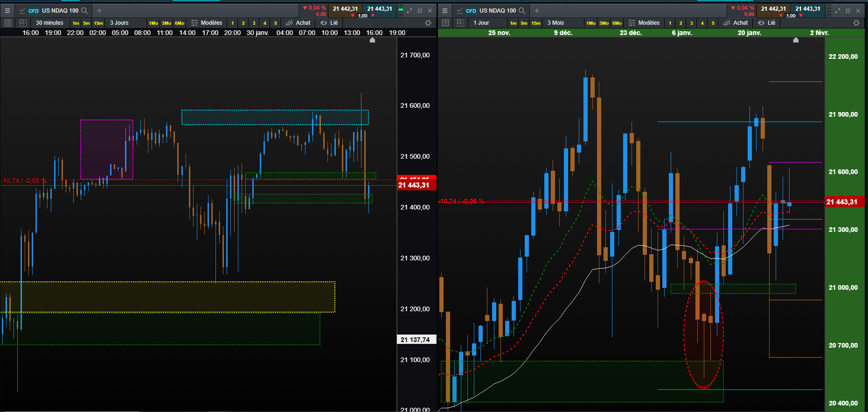The image size is (868, 412).
Task: Add a new tab in the 1 Jour panel
Action: 537,10
